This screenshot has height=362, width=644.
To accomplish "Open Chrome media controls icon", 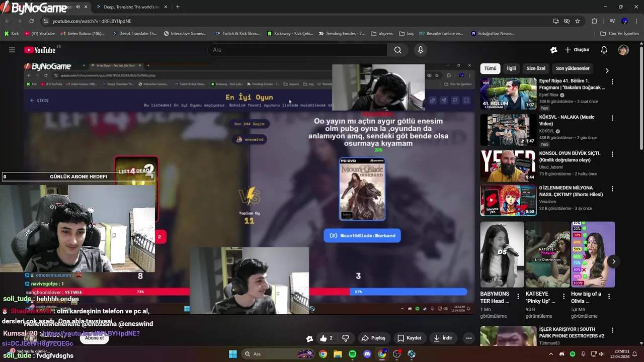I will click(612, 21).
